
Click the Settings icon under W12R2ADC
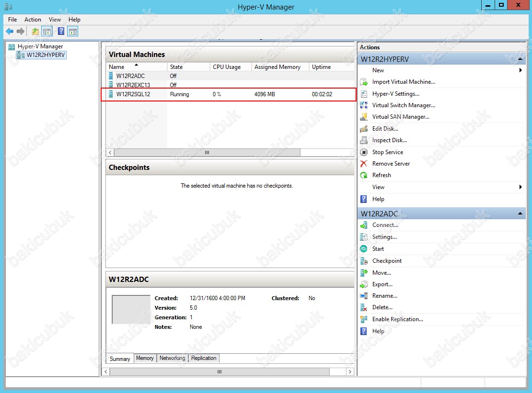(x=364, y=237)
